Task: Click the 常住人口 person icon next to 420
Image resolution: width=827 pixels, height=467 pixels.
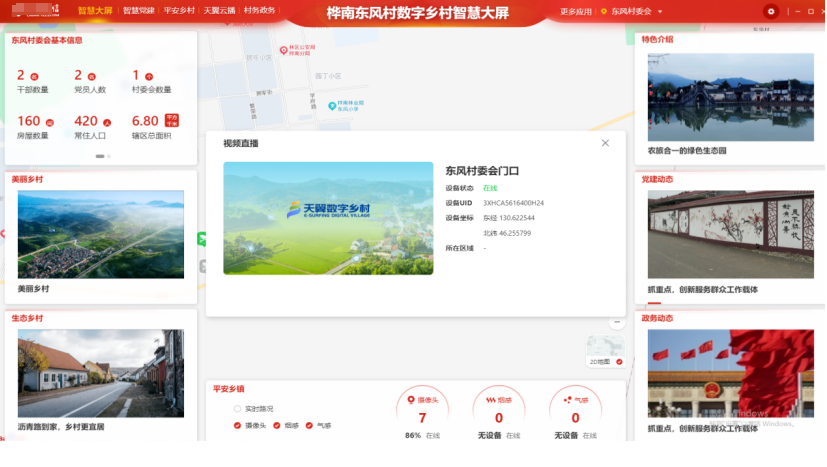Action: (107, 122)
